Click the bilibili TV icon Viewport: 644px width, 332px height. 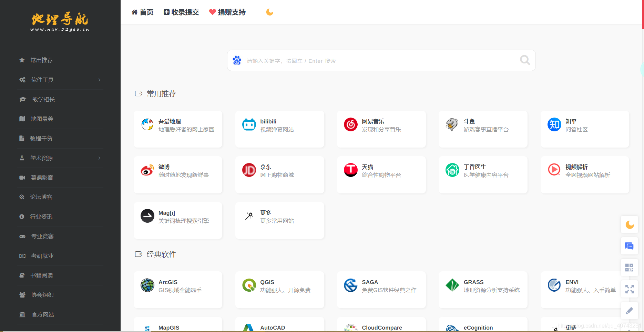pos(249,124)
